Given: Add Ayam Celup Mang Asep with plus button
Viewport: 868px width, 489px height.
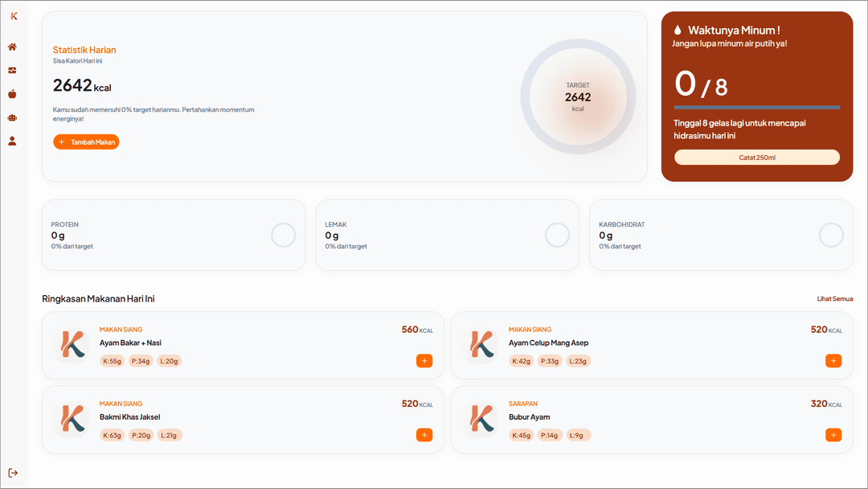Looking at the screenshot, I should (x=833, y=360).
